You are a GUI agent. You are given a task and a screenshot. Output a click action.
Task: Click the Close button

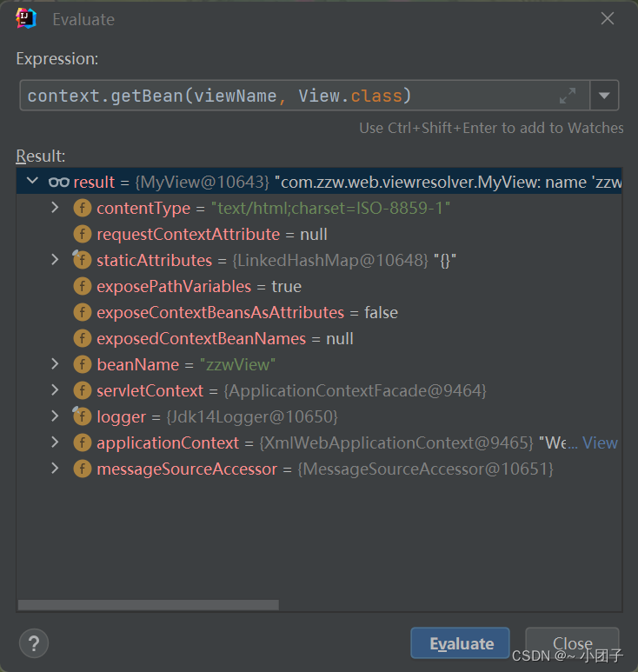(x=572, y=643)
